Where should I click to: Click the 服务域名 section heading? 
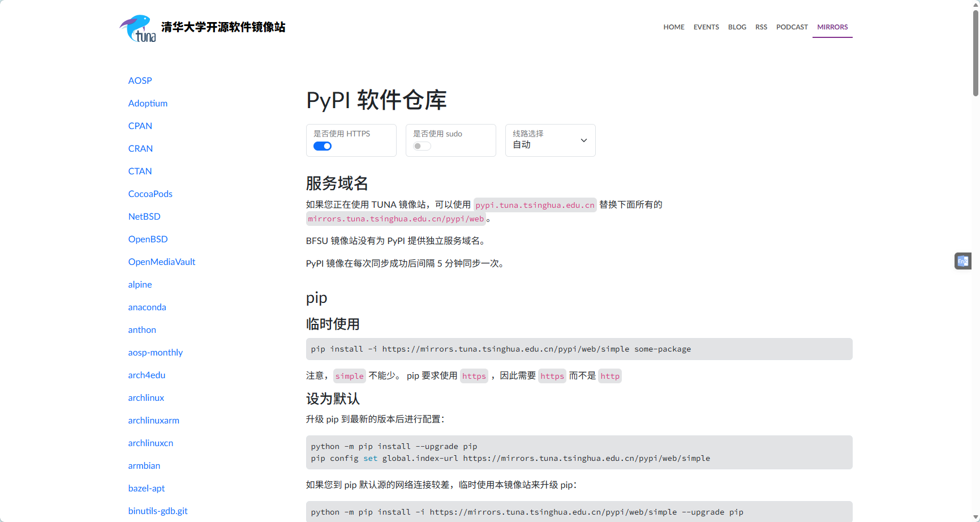(x=337, y=183)
